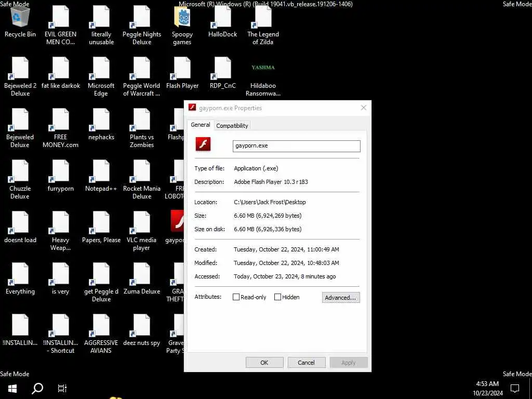532x399 pixels.
Task: Select the FREE MONEY.com shortcut
Action: tap(60, 129)
